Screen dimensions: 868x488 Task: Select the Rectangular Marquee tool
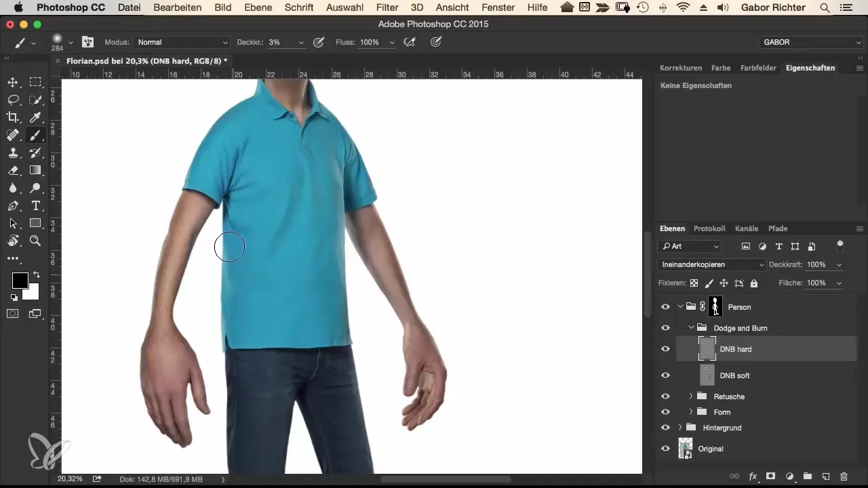(x=35, y=82)
